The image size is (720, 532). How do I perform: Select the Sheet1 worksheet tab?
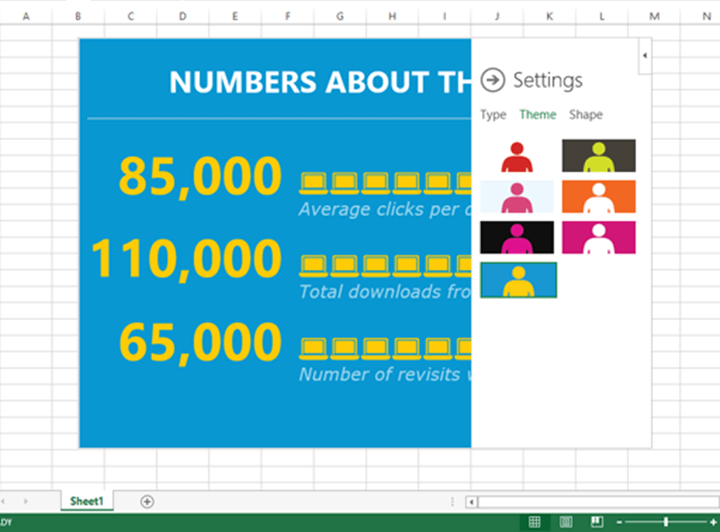(86, 500)
